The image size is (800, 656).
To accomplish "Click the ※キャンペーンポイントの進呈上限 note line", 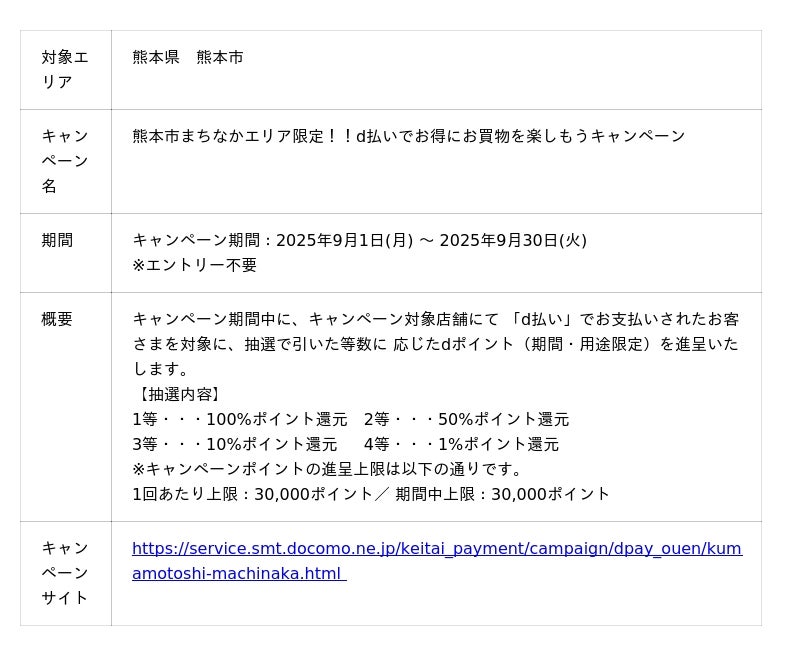I will (x=327, y=469).
